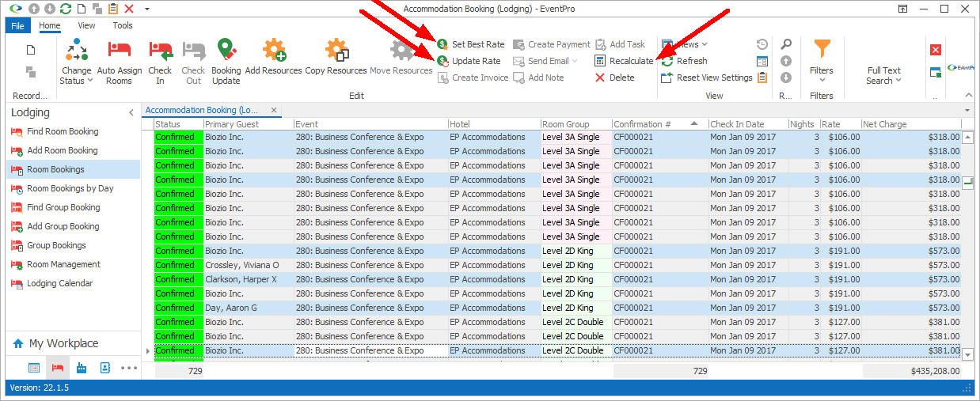This screenshot has height=401, width=980.
Task: Click the window layout icon below red X
Action: coord(936,72)
